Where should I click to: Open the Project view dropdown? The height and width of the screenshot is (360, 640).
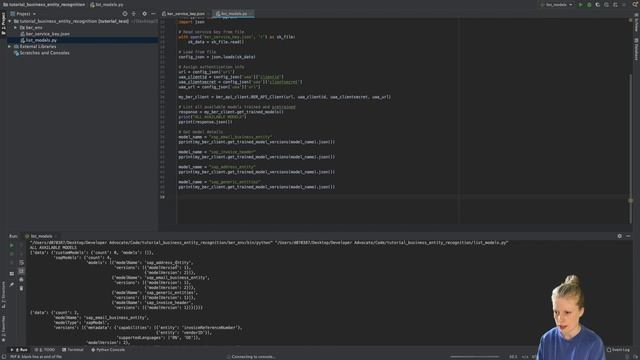coord(24,14)
